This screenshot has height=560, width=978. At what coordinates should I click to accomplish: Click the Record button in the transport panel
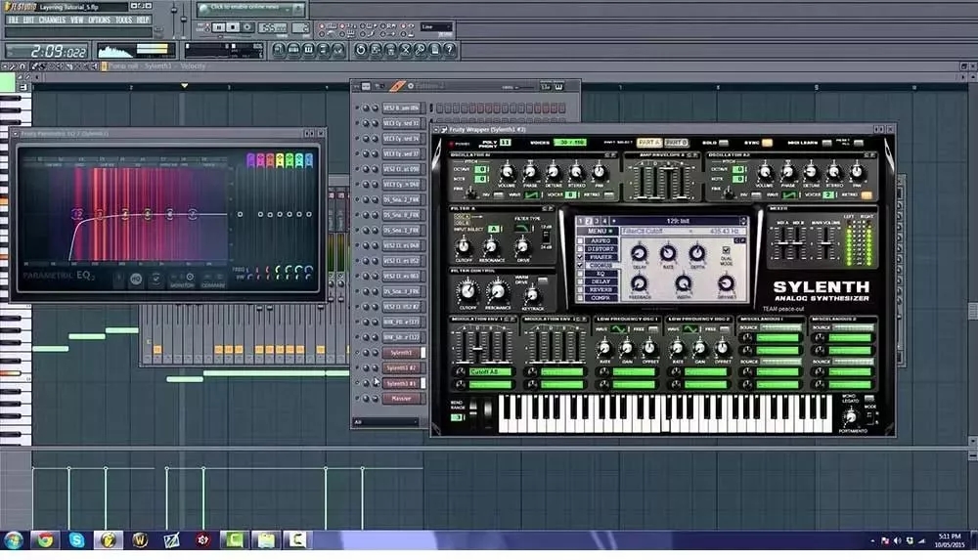pos(248,27)
